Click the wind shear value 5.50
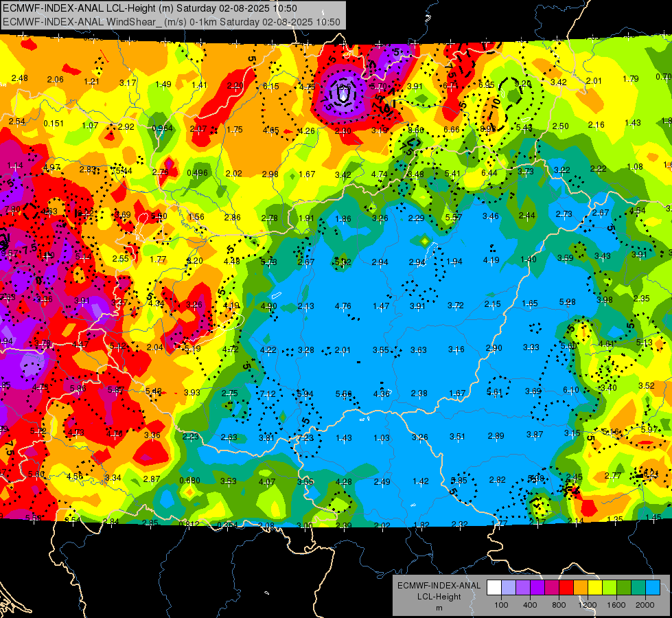This screenshot has width=672, height=618. pyautogui.click(x=159, y=216)
